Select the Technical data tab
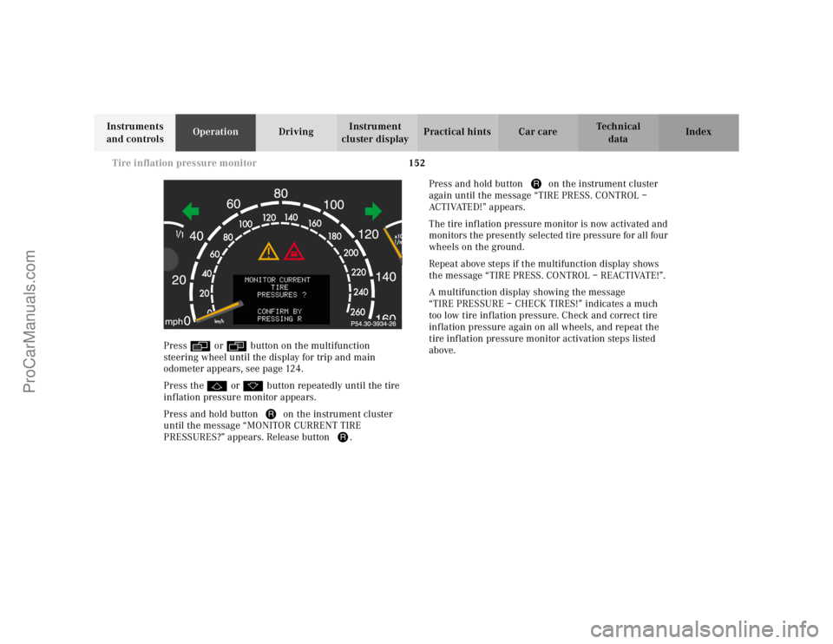The image size is (833, 644). click(x=619, y=133)
